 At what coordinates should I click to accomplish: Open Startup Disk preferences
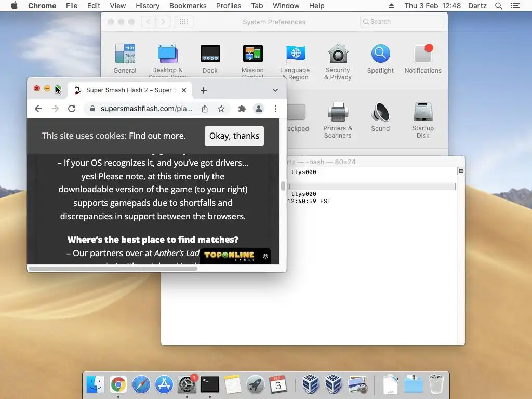click(423, 120)
